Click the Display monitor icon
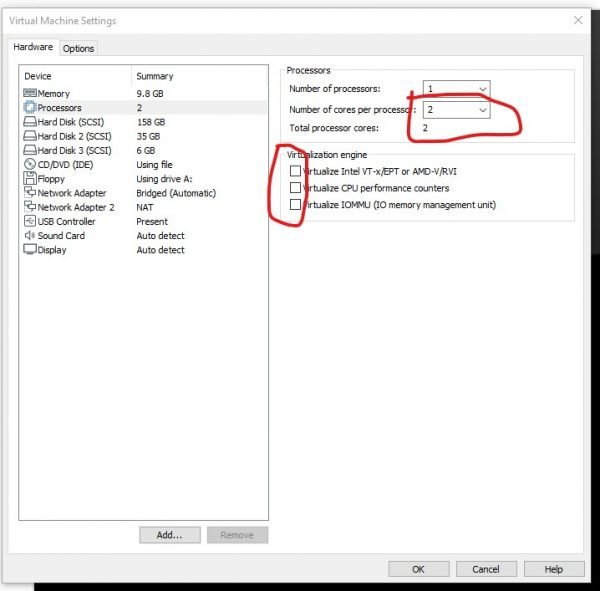The width and height of the screenshot is (600, 591). [30, 249]
